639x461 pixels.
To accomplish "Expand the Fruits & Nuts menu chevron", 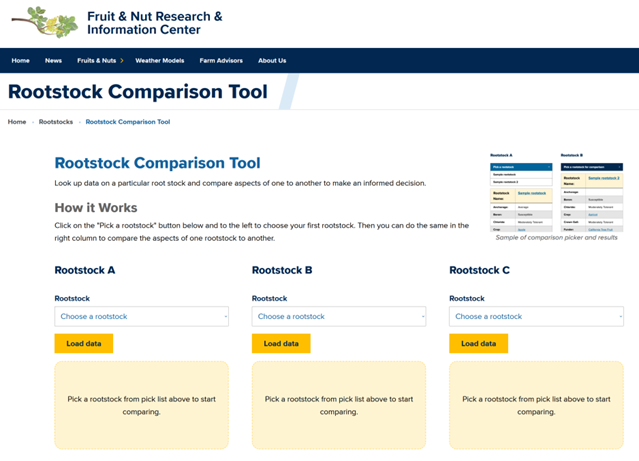I will (122, 61).
